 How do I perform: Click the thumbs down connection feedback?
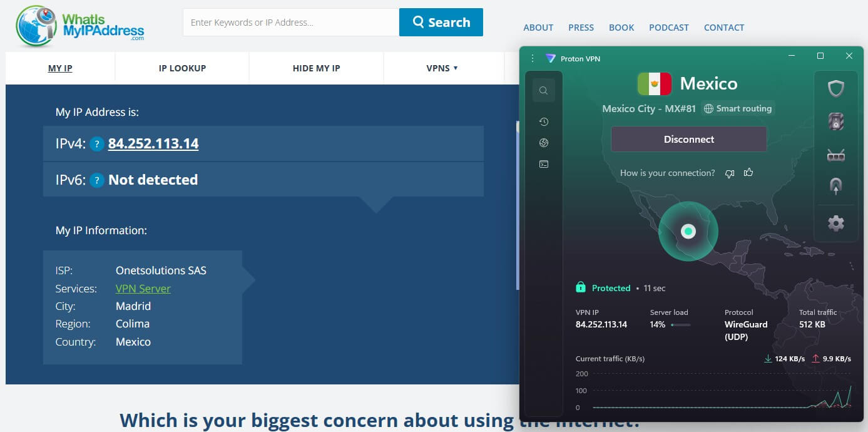729,173
